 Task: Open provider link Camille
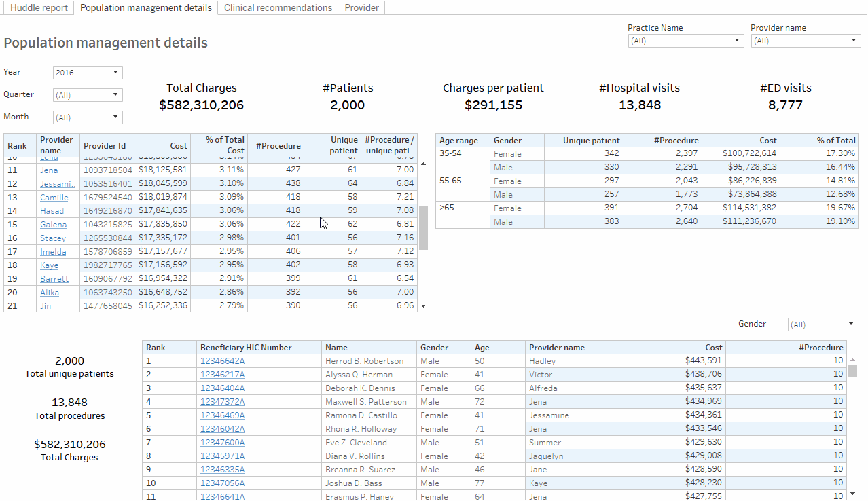pyautogui.click(x=54, y=198)
